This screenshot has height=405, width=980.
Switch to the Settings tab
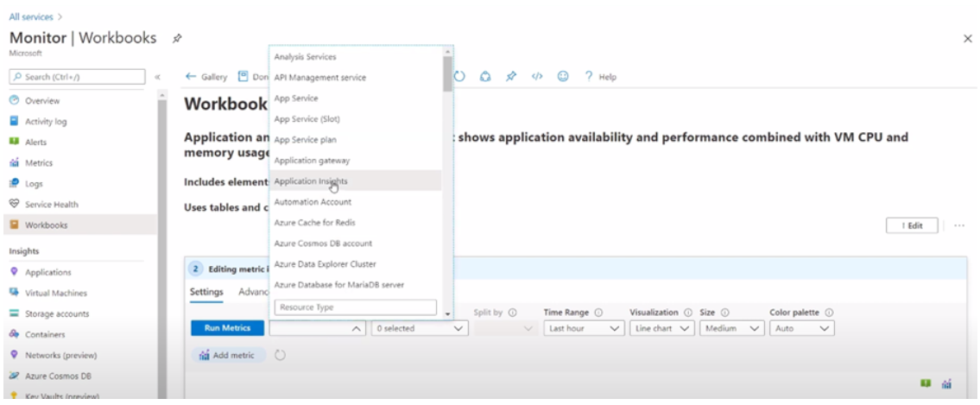pos(206,292)
